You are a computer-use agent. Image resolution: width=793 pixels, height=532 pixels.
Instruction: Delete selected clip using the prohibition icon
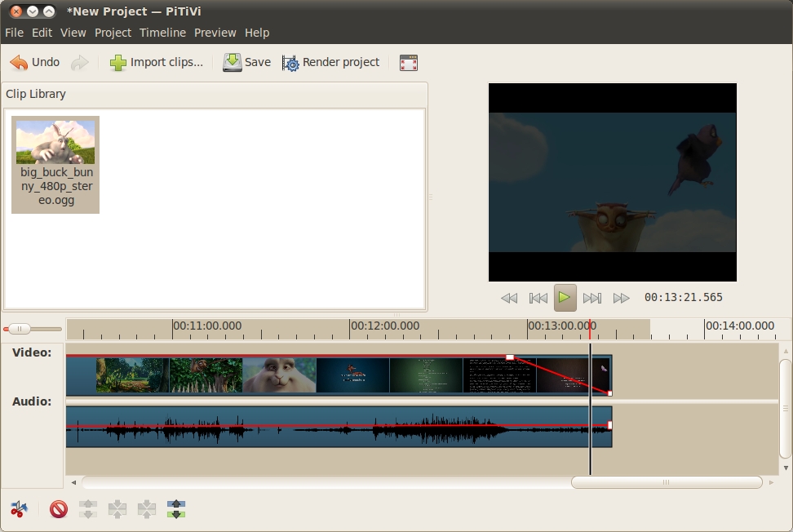click(x=56, y=508)
